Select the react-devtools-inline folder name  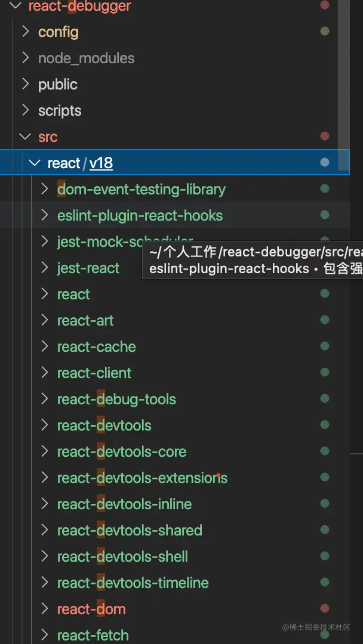pos(125,504)
